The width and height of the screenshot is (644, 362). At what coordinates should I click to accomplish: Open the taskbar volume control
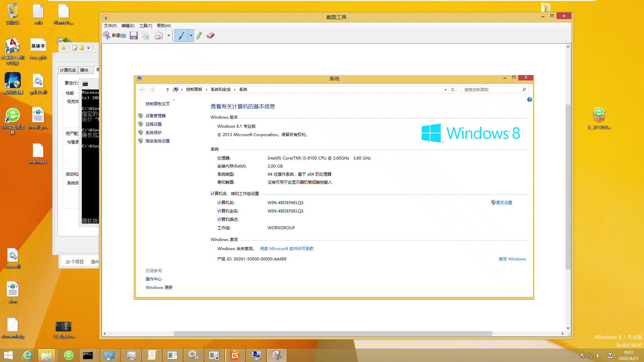click(599, 356)
